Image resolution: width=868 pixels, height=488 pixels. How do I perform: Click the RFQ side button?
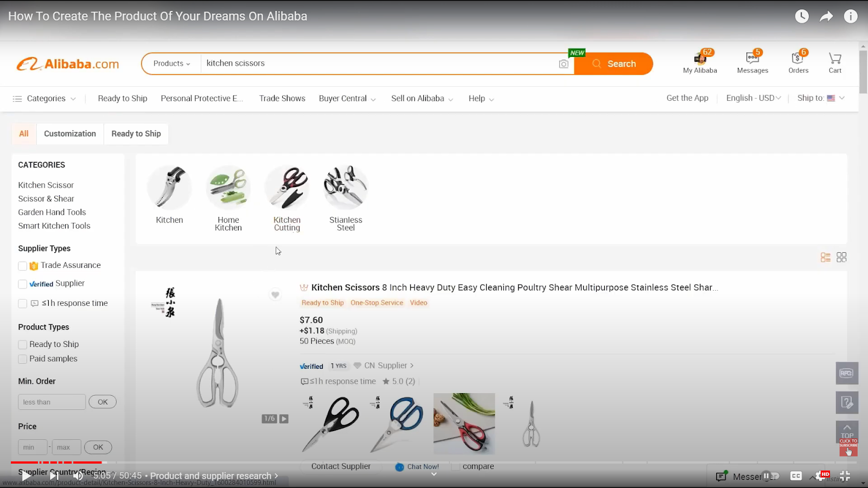point(847,373)
